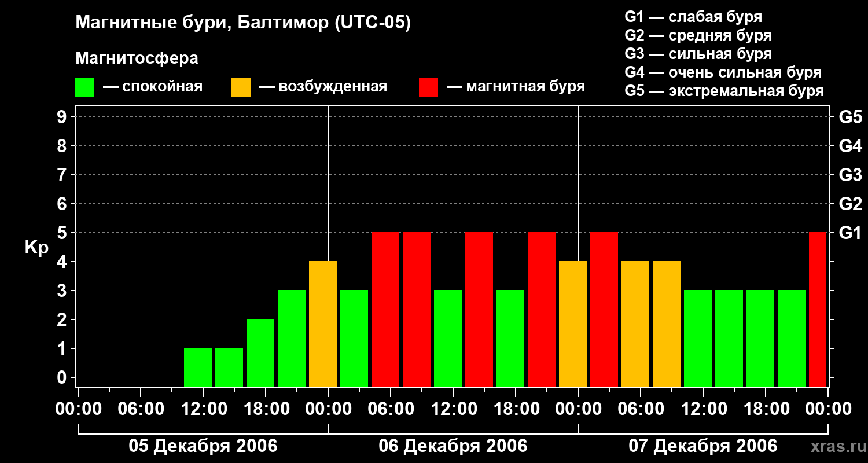
Task: Select the red bar starting 04:00 on 06 Декабря
Action: coord(385,309)
